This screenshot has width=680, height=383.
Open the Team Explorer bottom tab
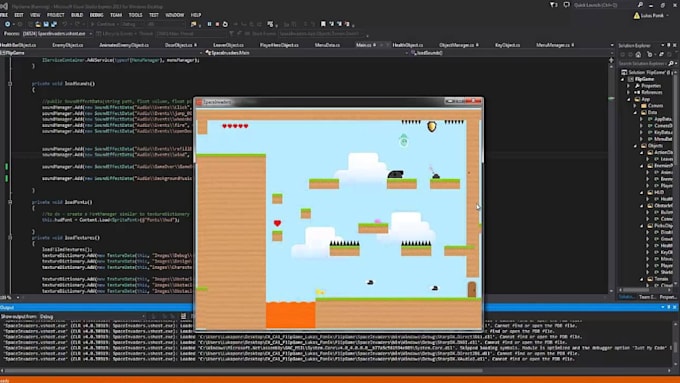click(x=647, y=297)
